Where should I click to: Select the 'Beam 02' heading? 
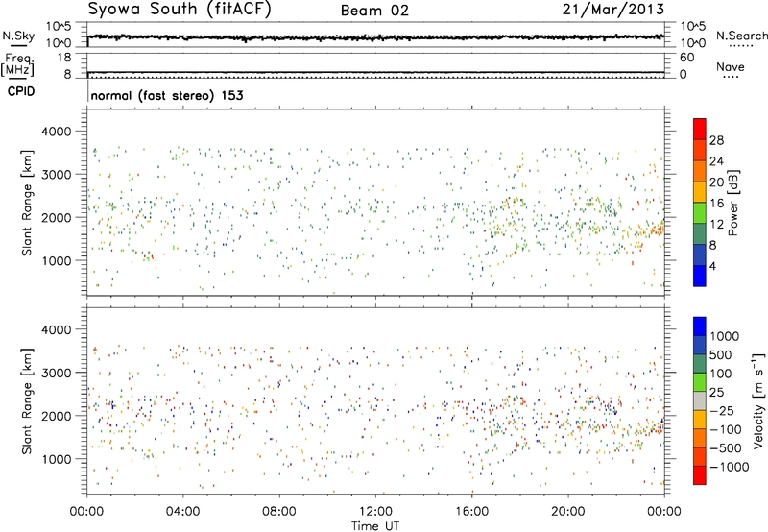coord(374,11)
